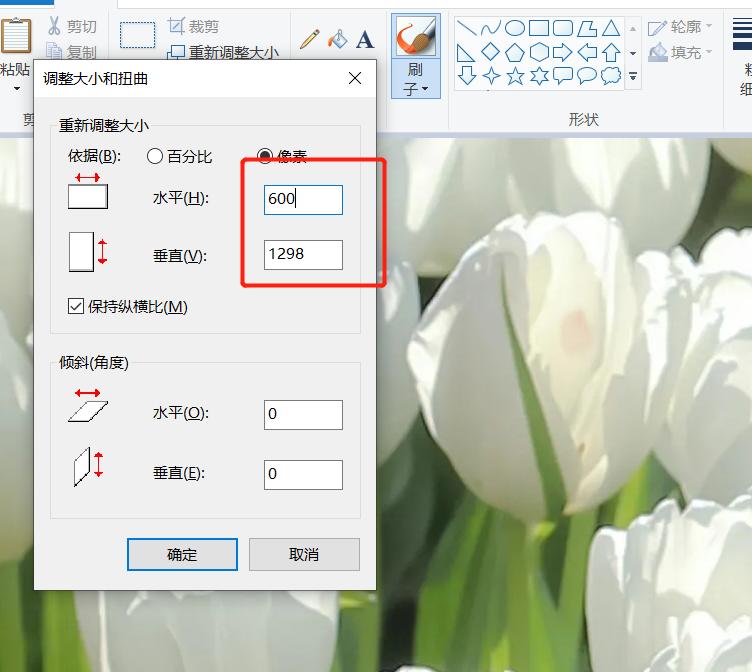Select the up arrow shape
The width and height of the screenshot is (752, 672).
[611, 52]
